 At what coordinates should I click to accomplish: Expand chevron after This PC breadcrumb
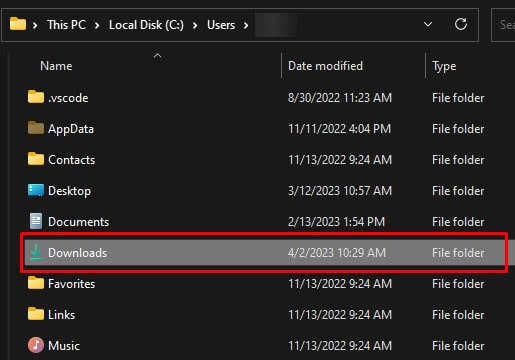coord(97,25)
